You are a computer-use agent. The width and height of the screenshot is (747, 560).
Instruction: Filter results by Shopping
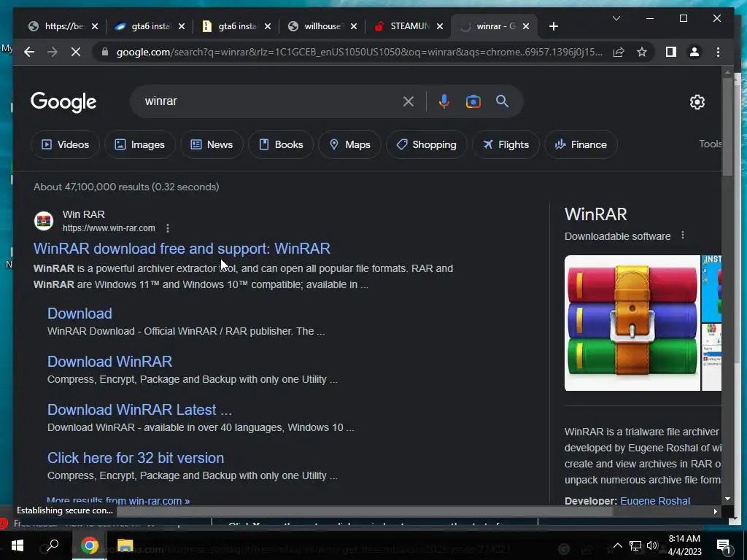426,144
